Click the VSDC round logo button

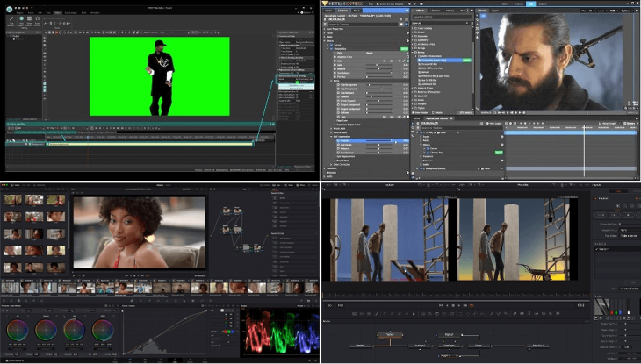point(10,10)
